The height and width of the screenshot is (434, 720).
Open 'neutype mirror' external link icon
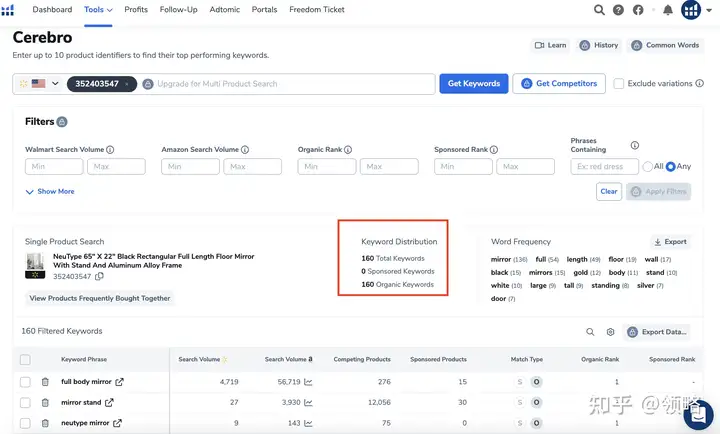click(117, 423)
